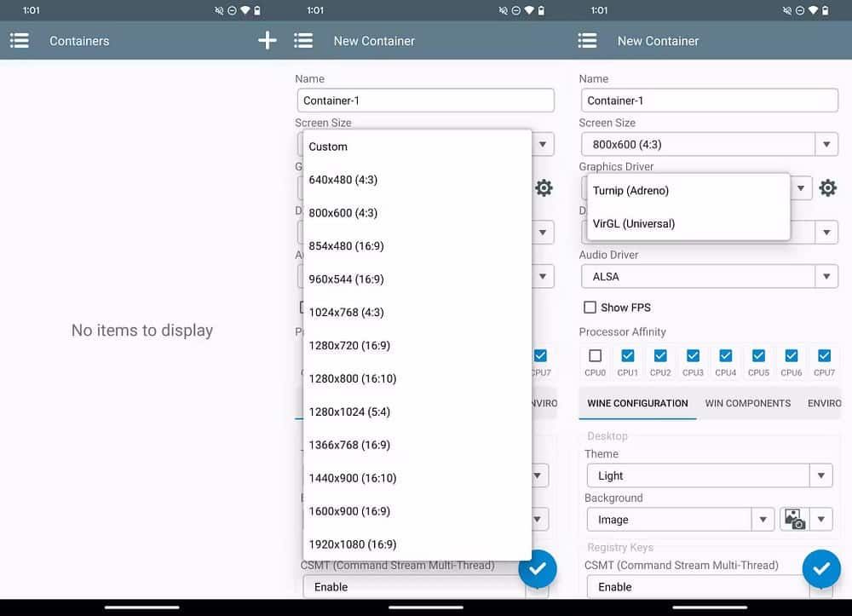Open the Theme dropdown showing Light

coord(710,475)
